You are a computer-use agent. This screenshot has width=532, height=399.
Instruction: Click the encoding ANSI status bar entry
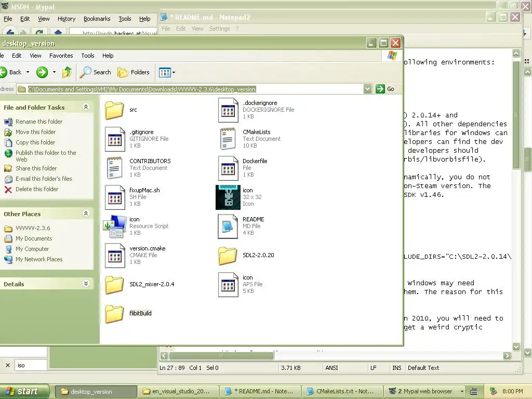click(331, 368)
